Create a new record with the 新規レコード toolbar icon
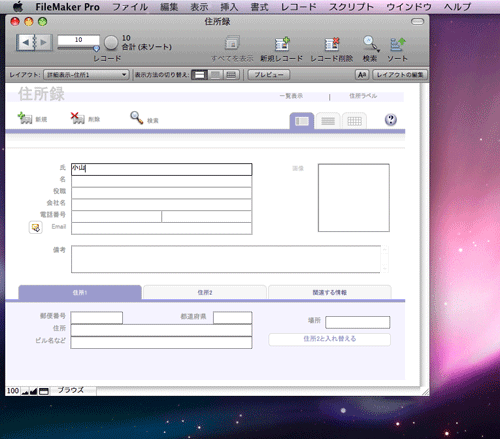 (282, 44)
